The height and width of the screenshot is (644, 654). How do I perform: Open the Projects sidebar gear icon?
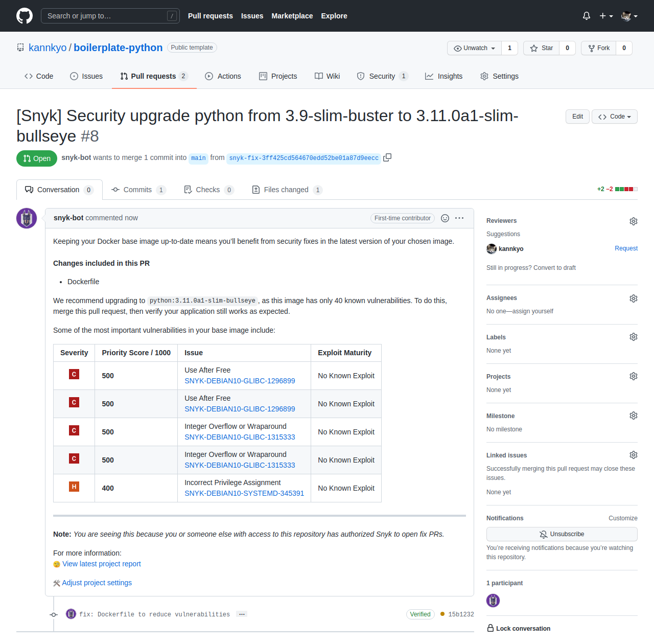tap(634, 376)
